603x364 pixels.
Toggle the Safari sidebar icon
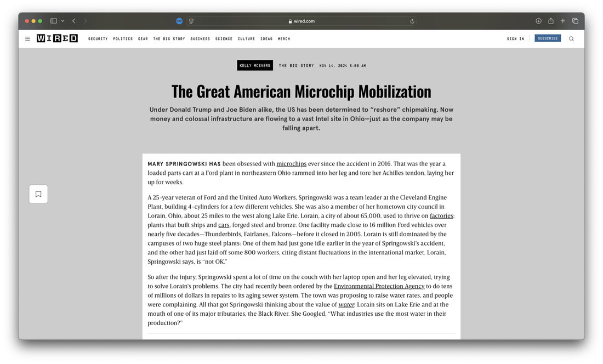(54, 21)
